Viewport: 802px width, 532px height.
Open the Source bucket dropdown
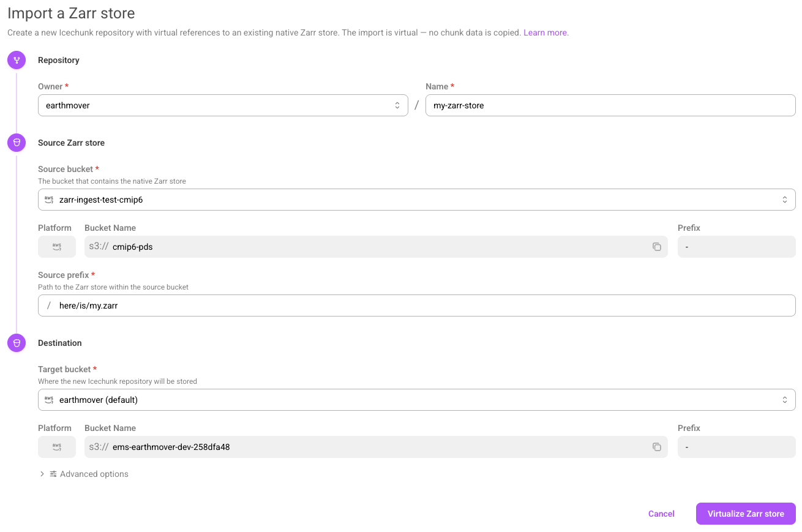(x=417, y=200)
